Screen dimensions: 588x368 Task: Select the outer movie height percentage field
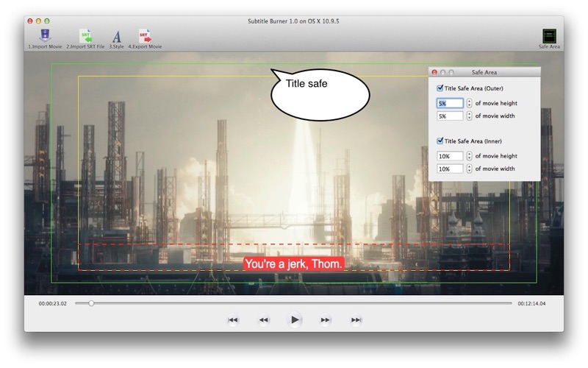(x=450, y=104)
